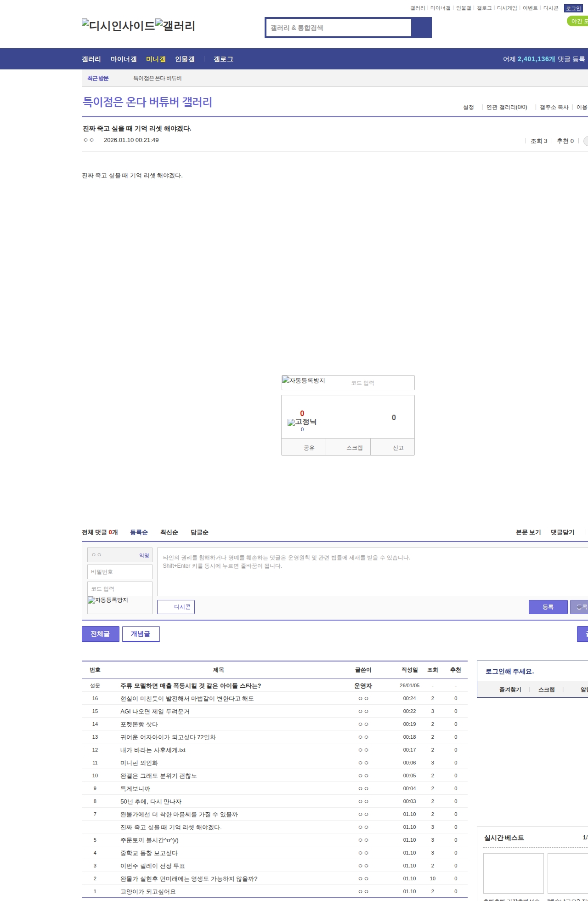Click the 비밀번호 input field
This screenshot has height=901, width=588.
119,572
